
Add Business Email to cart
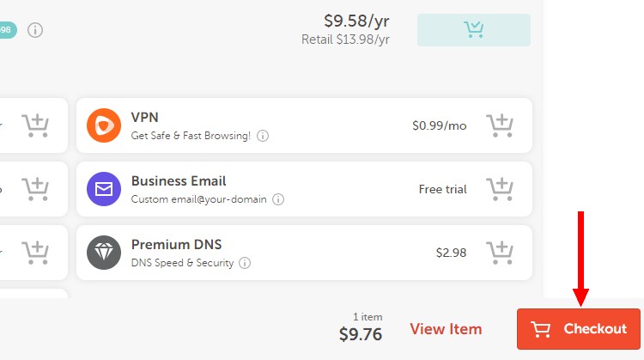[x=500, y=189]
